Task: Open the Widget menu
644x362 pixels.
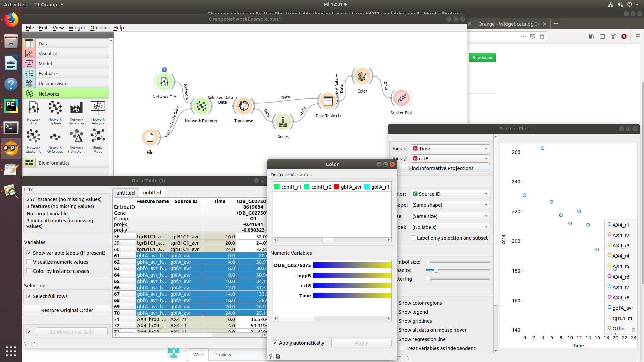Action: point(77,28)
